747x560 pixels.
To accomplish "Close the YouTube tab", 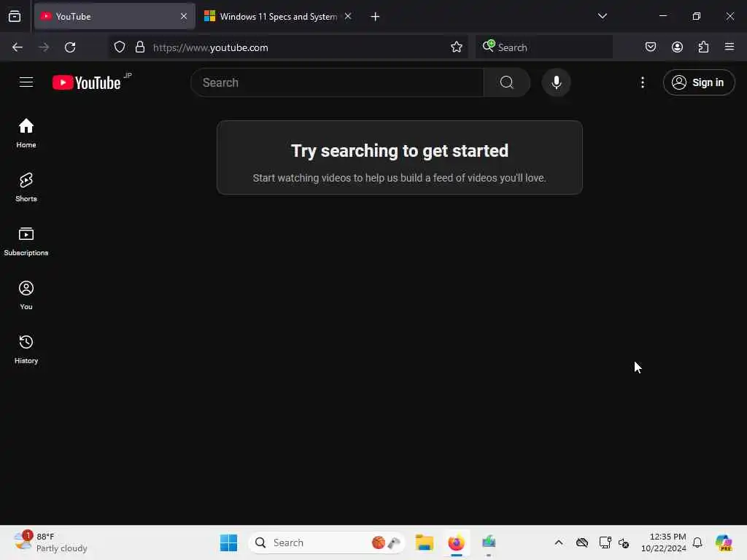I will 184,16.
